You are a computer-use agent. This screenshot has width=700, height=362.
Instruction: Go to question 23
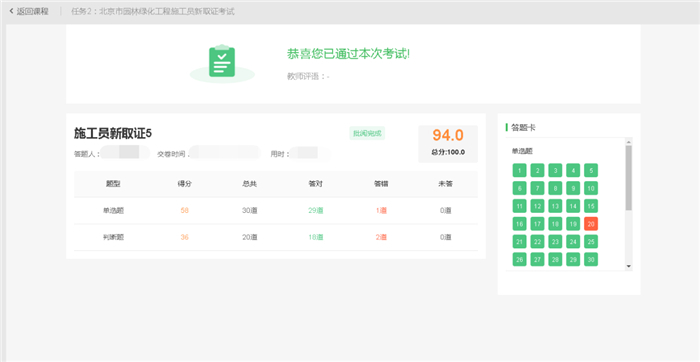click(x=555, y=242)
